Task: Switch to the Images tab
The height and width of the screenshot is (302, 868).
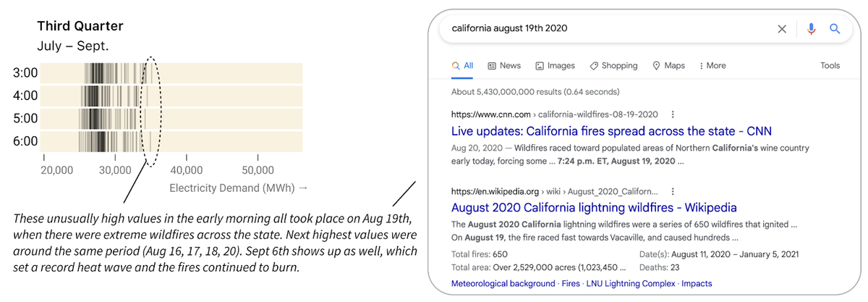Action: [x=555, y=66]
